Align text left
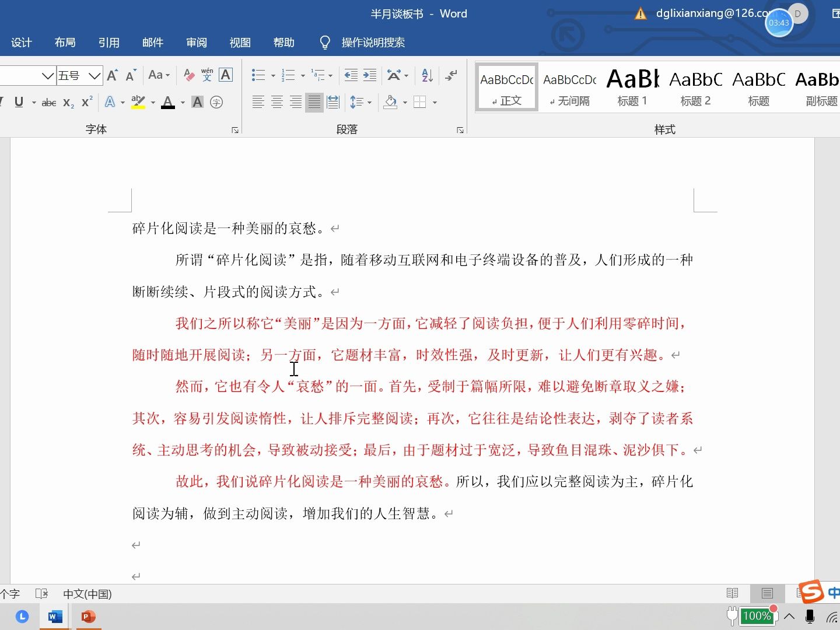This screenshot has height=630, width=840. (258, 102)
